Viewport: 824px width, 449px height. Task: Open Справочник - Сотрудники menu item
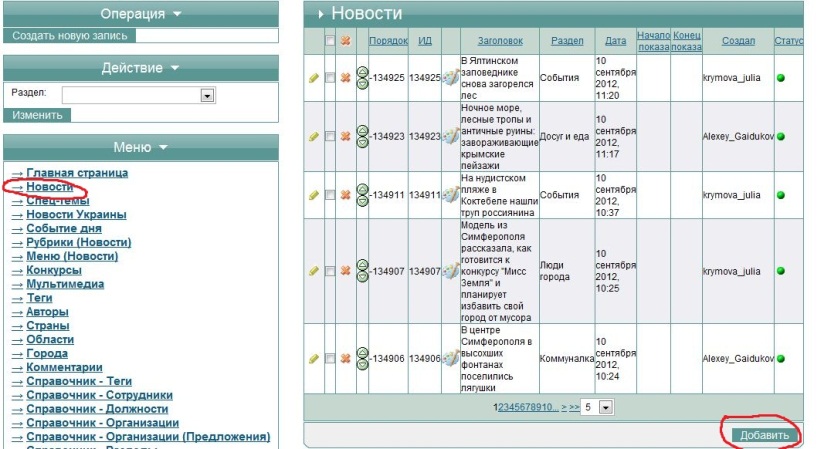point(99,395)
